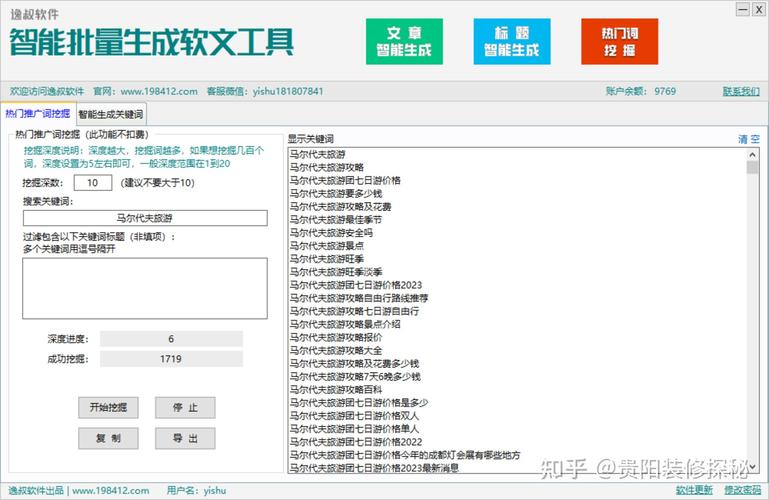
Task: Click the 清空 link above keyword list
Action: tap(748, 139)
